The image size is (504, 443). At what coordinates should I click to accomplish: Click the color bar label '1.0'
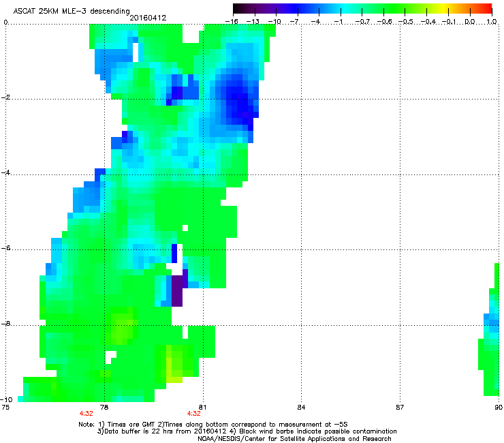[492, 22]
